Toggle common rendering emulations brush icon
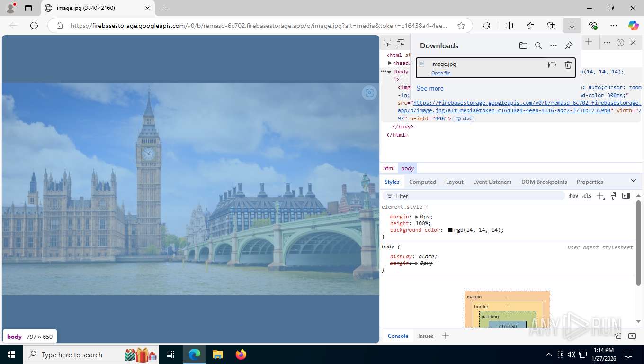The width and height of the screenshot is (644, 364). (613, 196)
